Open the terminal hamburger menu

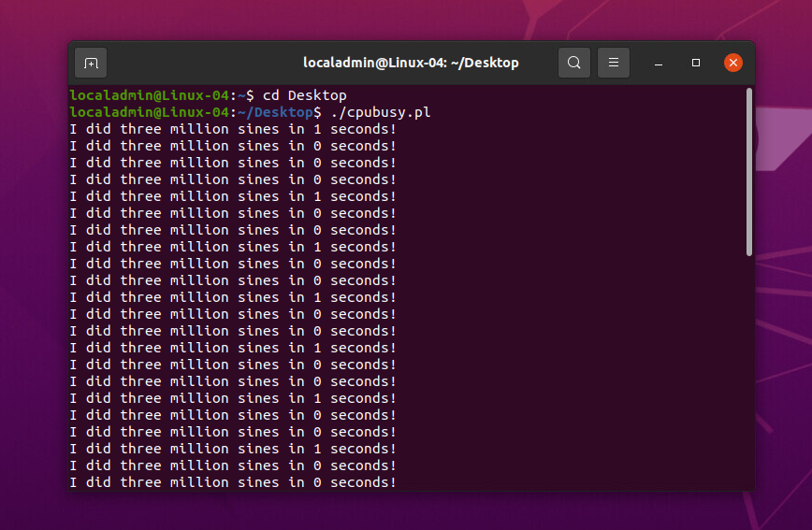click(x=613, y=63)
